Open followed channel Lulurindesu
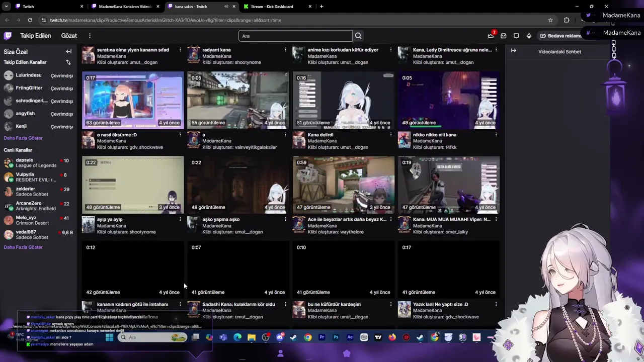The height and width of the screenshot is (362, 644). pyautogui.click(x=38, y=75)
